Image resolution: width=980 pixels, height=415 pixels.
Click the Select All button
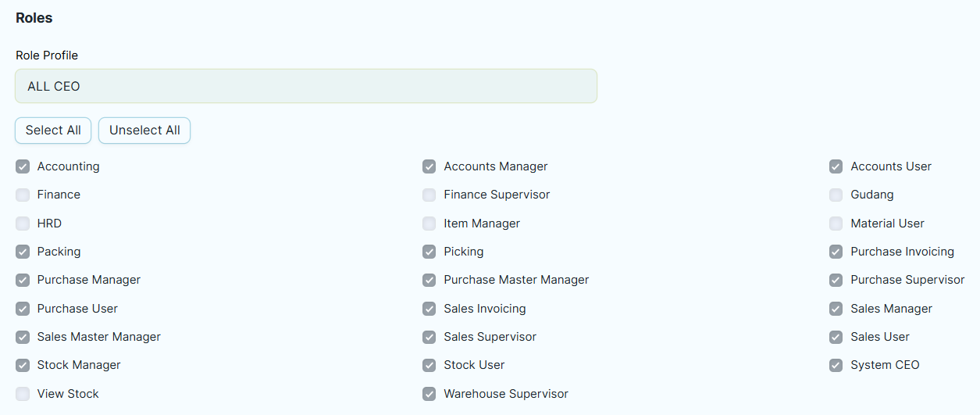tap(53, 131)
